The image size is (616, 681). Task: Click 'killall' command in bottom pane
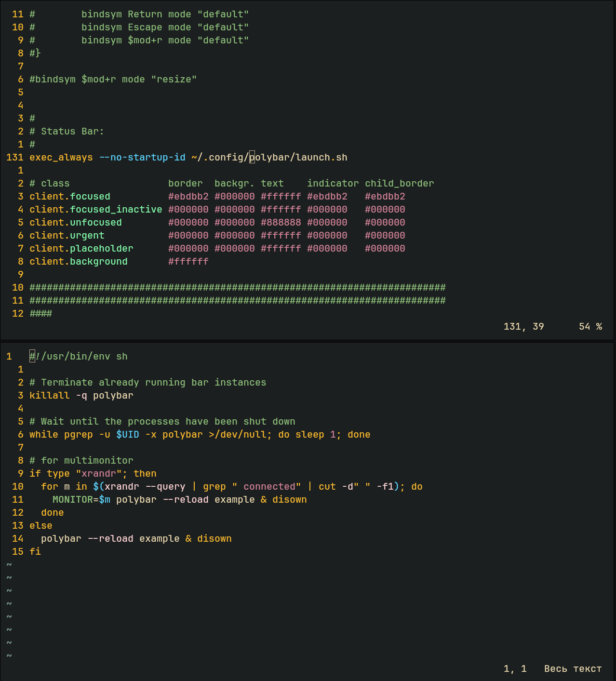pyautogui.click(x=50, y=396)
